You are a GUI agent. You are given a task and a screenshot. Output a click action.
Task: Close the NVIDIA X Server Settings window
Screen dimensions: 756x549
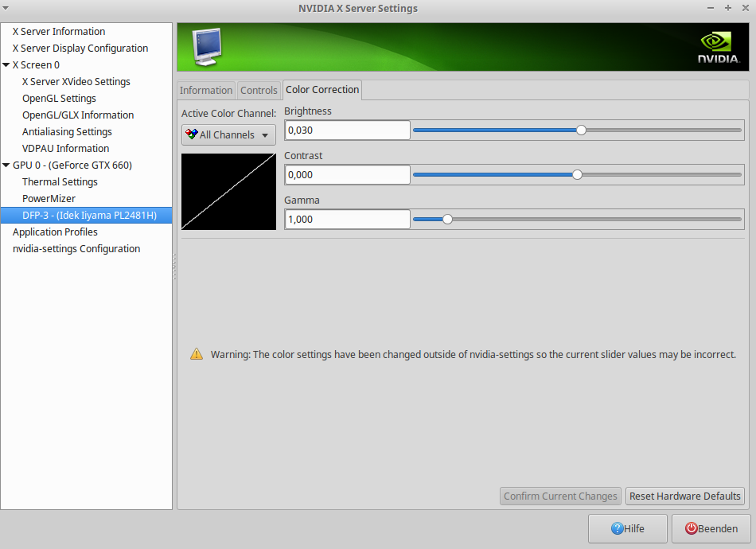746,8
